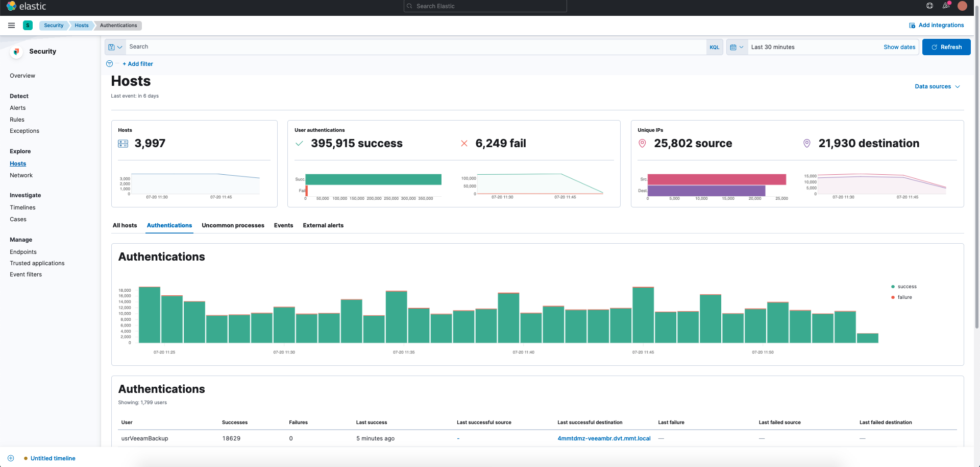This screenshot has height=467, width=980.
Task: Click the tallest first authentication bar
Action: (150, 315)
